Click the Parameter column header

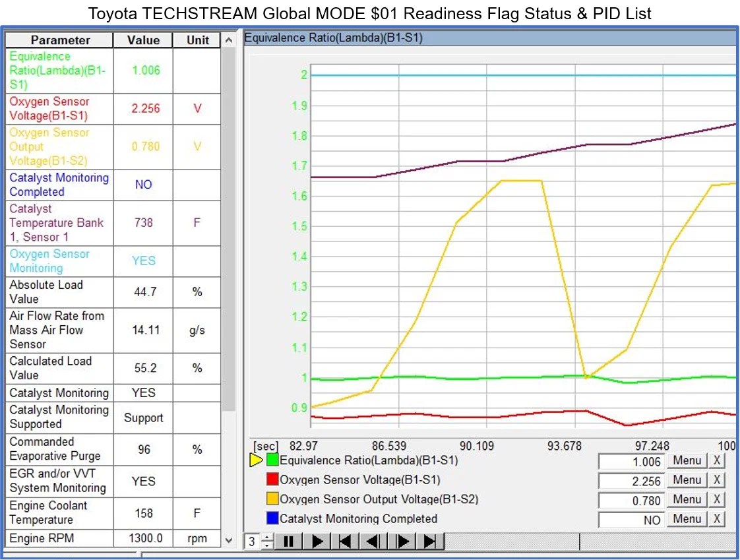tap(59, 40)
